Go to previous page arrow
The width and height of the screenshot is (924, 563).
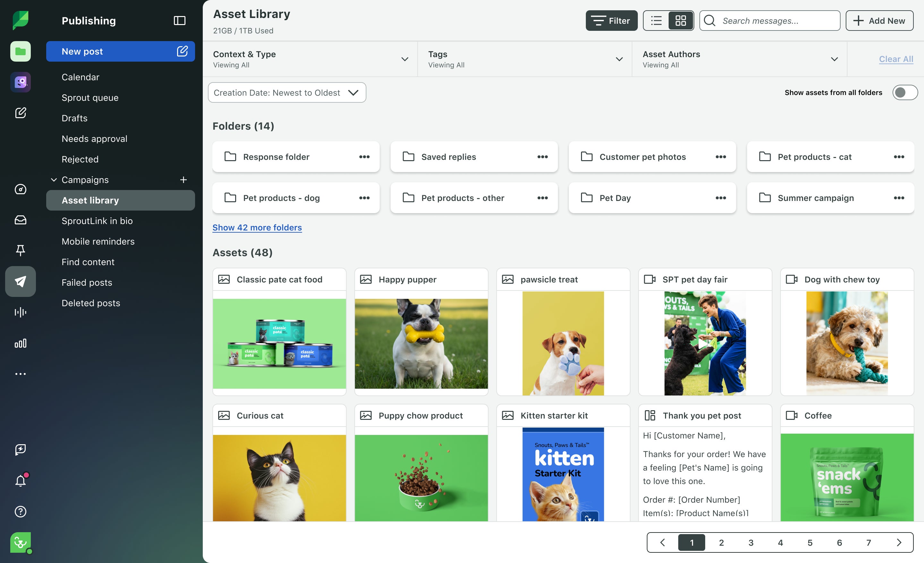click(x=662, y=542)
